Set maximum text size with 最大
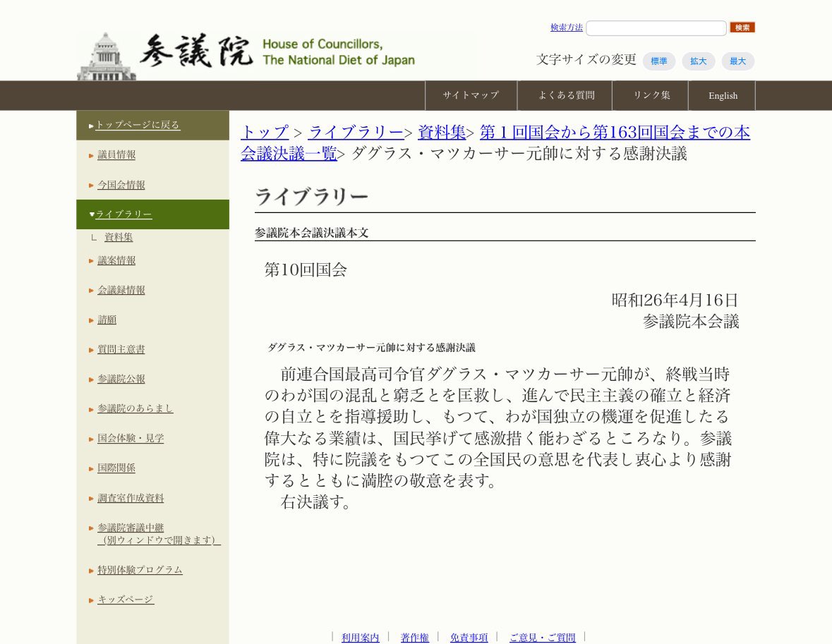This screenshot has height=644, width=832. click(737, 61)
